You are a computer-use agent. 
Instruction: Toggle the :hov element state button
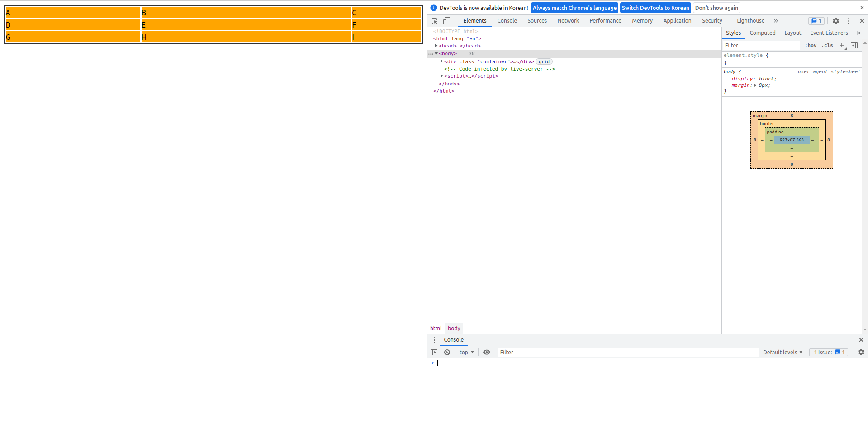pyautogui.click(x=811, y=45)
